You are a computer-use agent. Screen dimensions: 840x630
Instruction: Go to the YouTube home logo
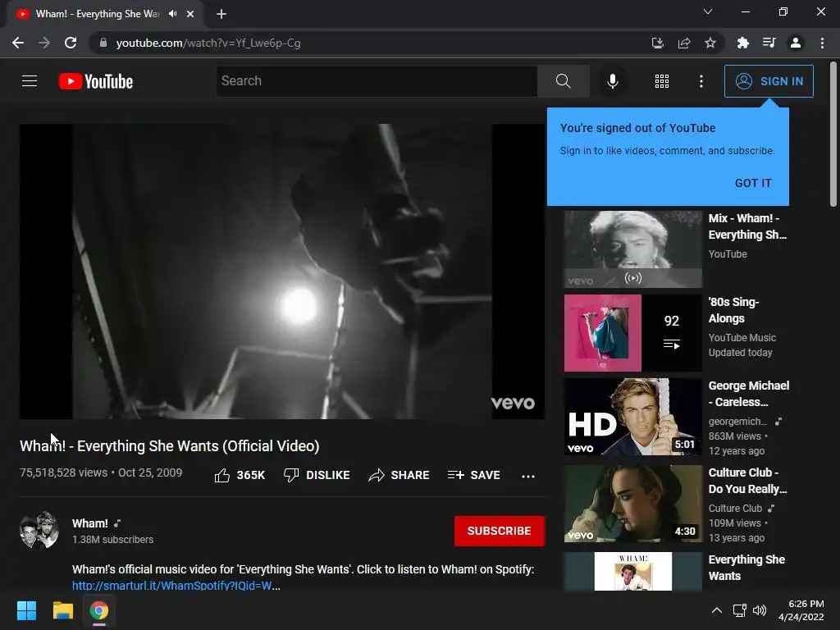[x=96, y=81]
